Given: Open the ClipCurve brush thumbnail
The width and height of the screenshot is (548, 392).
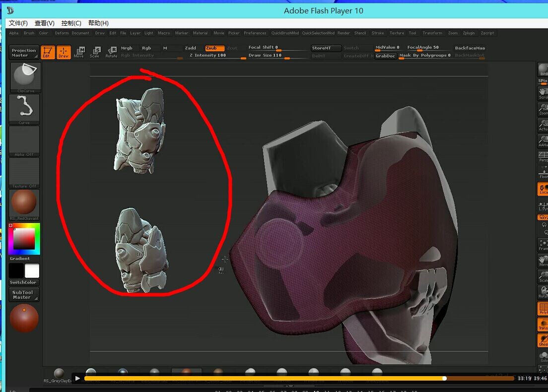Looking at the screenshot, I should (25, 77).
